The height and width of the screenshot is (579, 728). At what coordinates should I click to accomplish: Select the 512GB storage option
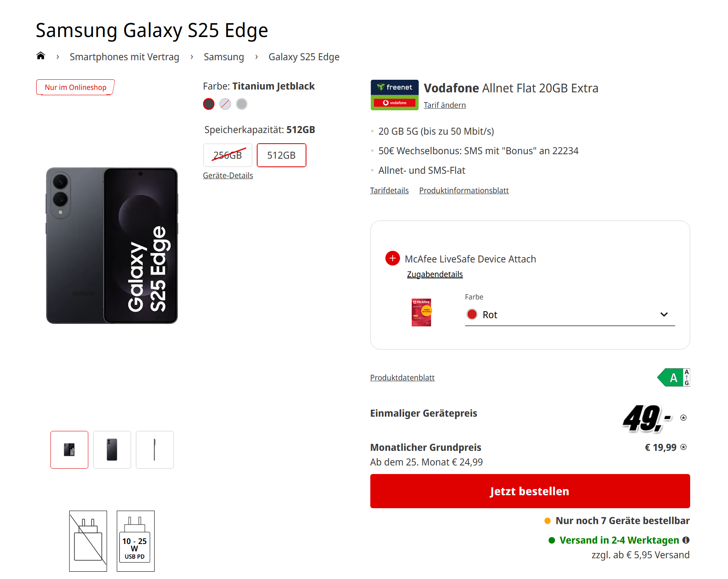tap(281, 155)
